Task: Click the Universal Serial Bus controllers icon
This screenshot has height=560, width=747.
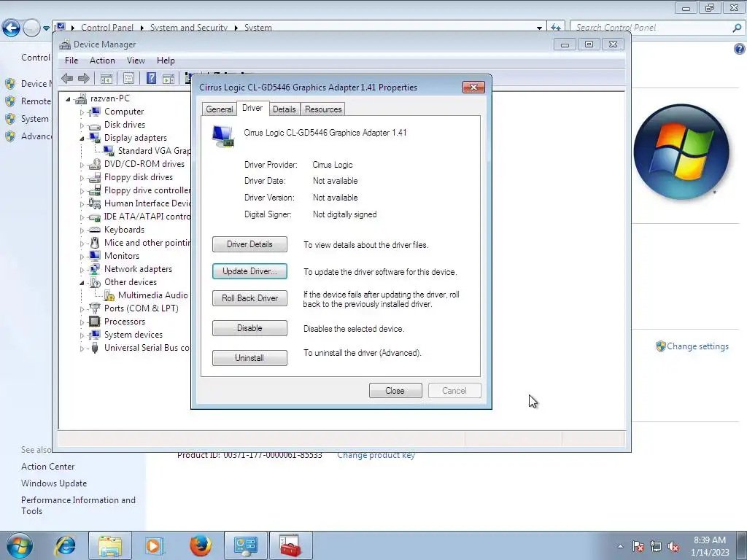Action: click(95, 348)
